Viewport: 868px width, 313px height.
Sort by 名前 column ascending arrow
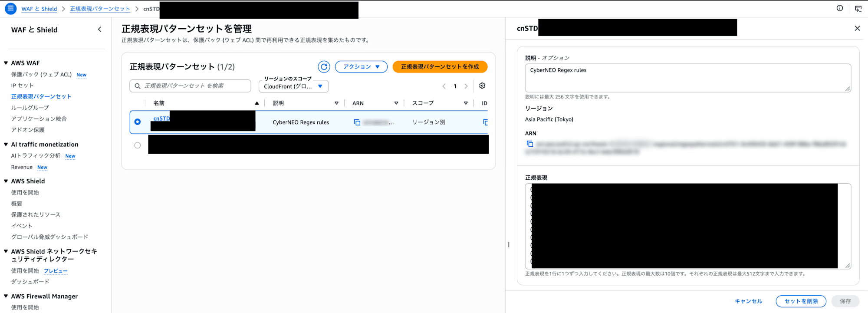point(257,103)
